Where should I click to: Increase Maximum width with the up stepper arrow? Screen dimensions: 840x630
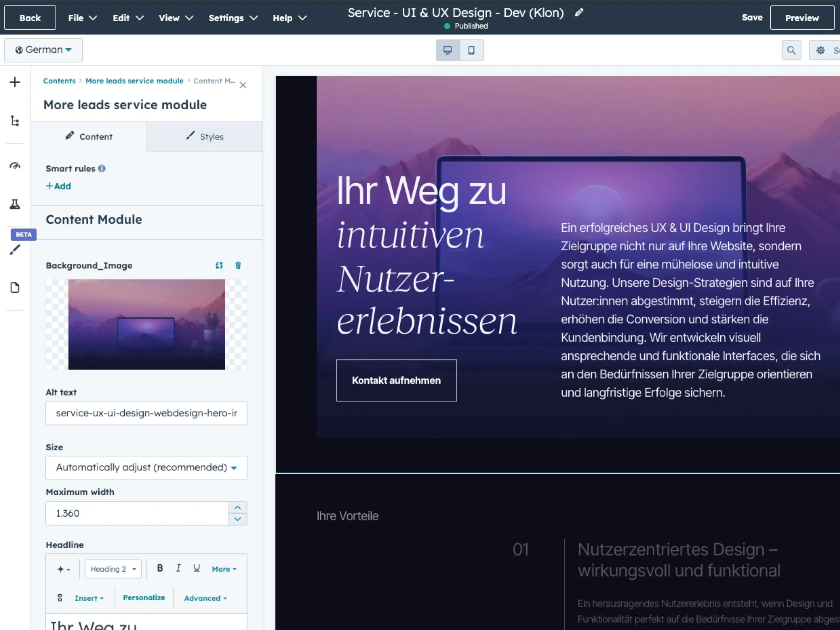[x=238, y=507]
